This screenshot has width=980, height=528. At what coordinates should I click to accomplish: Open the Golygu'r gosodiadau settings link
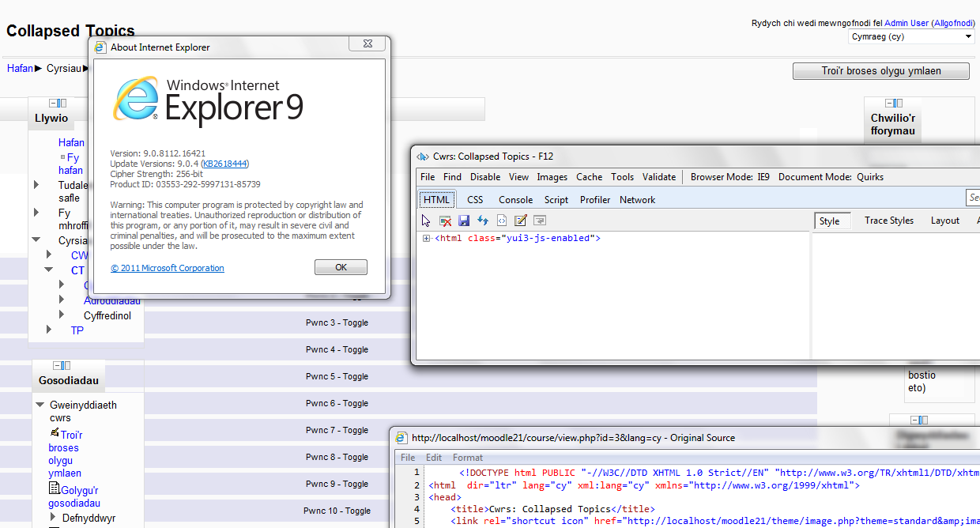[74, 496]
